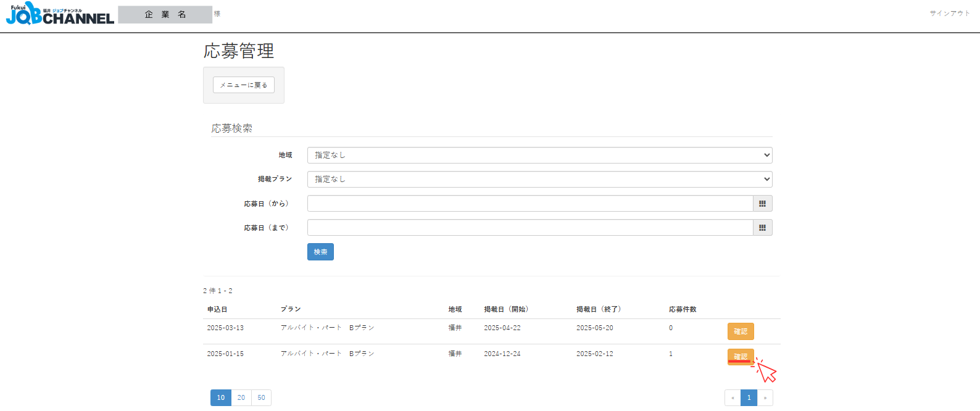980x411 pixels.
Task: Go to previous page with « button
Action: pos(733,397)
